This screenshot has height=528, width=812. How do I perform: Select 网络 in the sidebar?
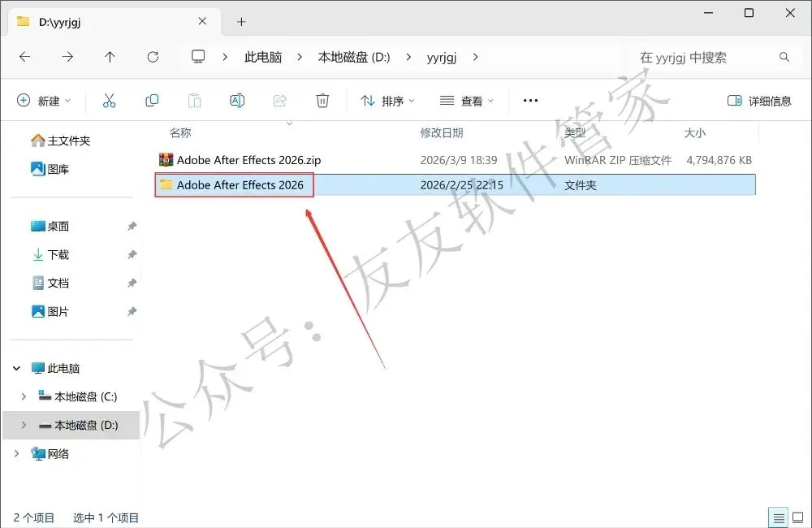(x=50, y=454)
